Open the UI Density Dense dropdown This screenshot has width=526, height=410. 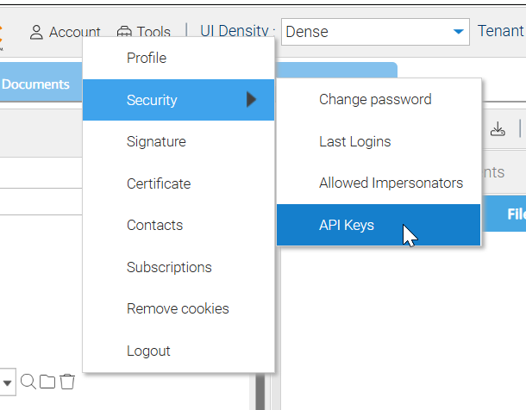tap(375, 32)
